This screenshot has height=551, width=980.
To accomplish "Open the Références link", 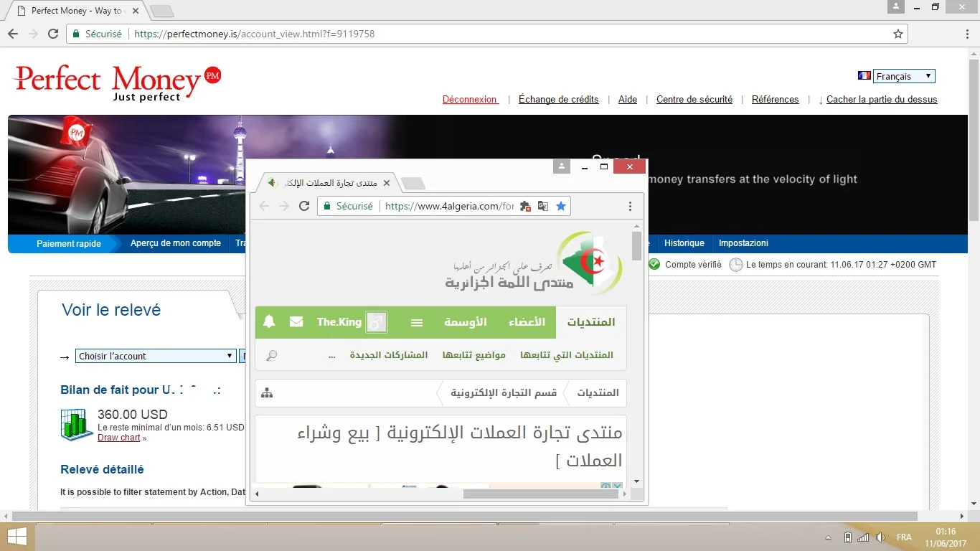I will coord(776,100).
